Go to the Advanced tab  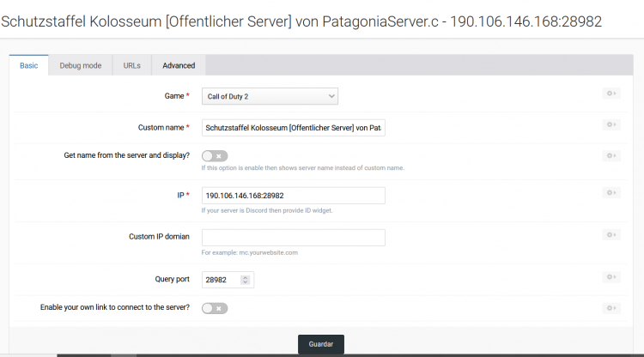pyautogui.click(x=179, y=65)
